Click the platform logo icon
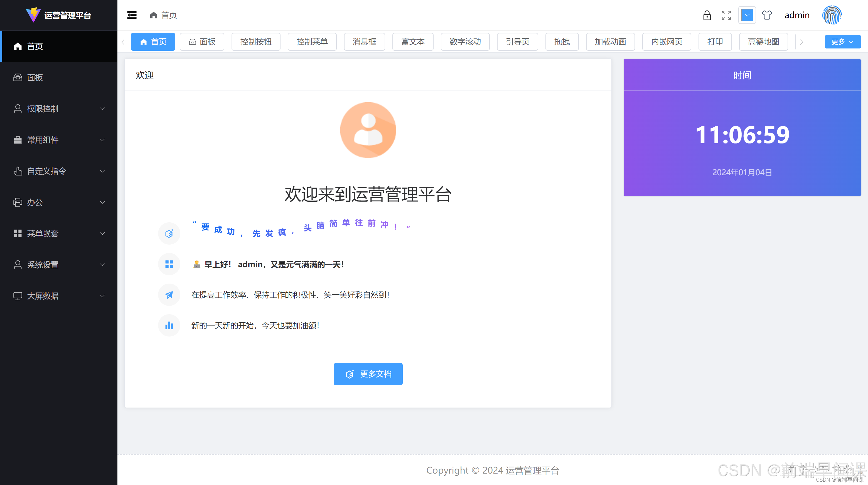 pos(33,15)
